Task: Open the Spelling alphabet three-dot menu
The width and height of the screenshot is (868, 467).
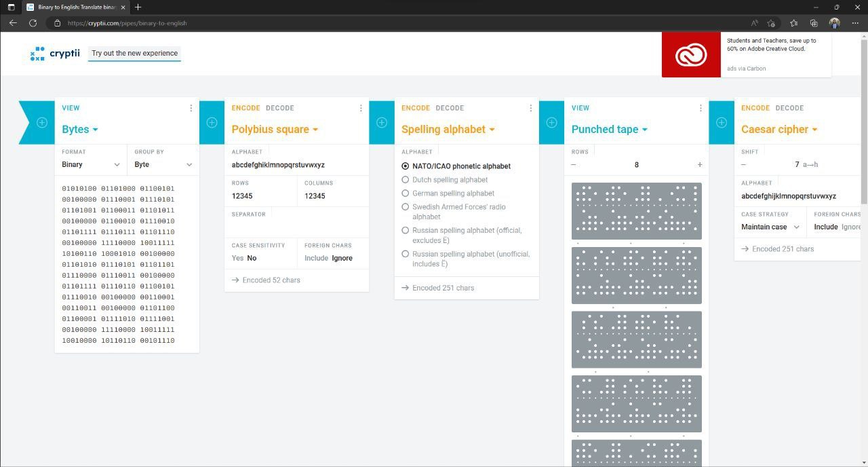Action: pyautogui.click(x=530, y=108)
